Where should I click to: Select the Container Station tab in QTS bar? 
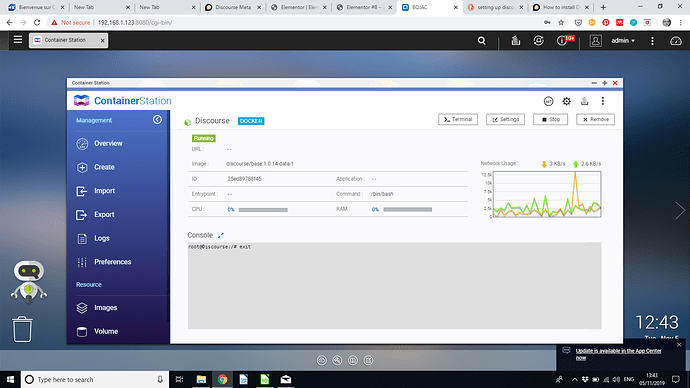click(x=68, y=40)
